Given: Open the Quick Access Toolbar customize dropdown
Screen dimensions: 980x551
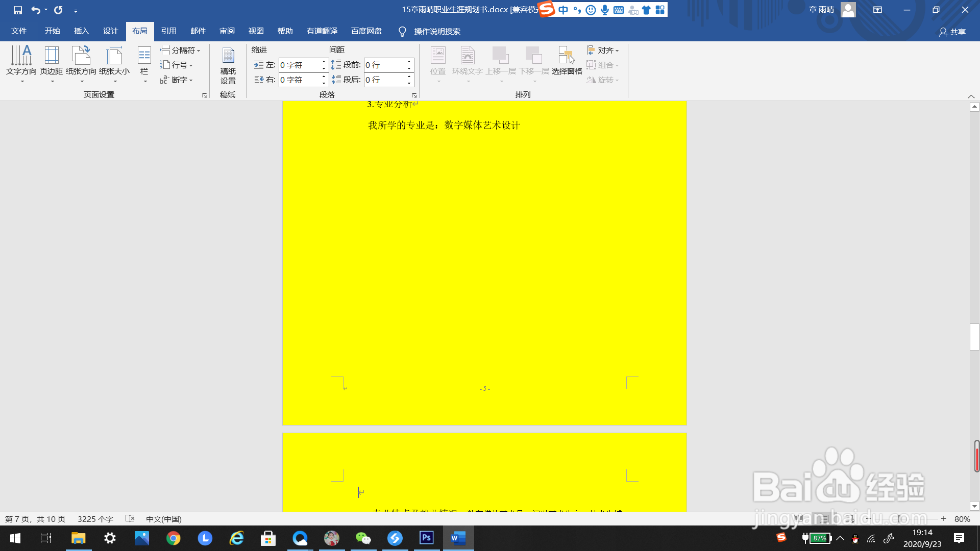Looking at the screenshot, I should point(76,11).
